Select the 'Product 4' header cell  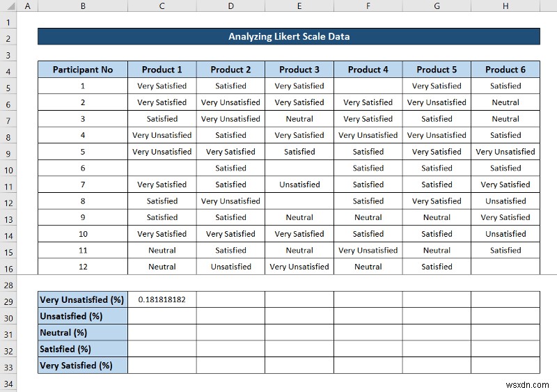pyautogui.click(x=368, y=70)
